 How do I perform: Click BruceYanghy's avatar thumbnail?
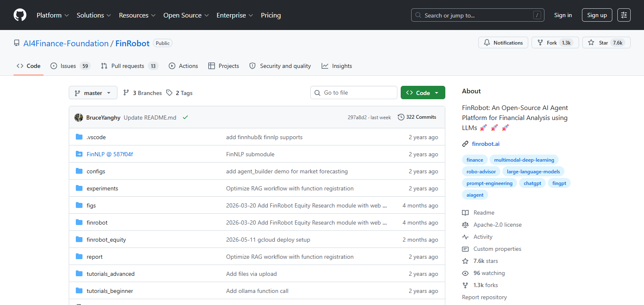(x=79, y=117)
